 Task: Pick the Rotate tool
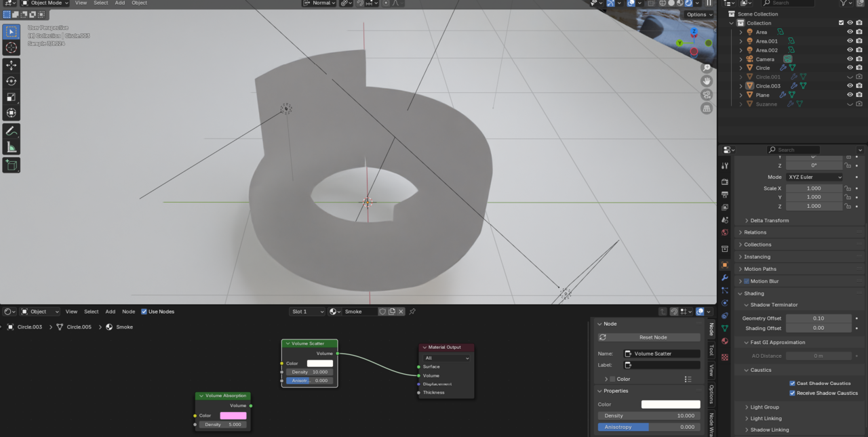tap(11, 81)
